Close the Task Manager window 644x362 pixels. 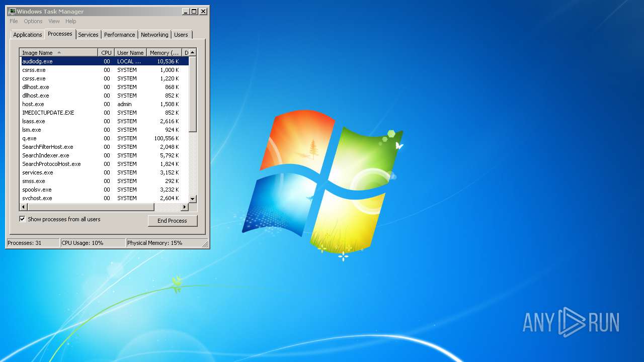pos(203,11)
